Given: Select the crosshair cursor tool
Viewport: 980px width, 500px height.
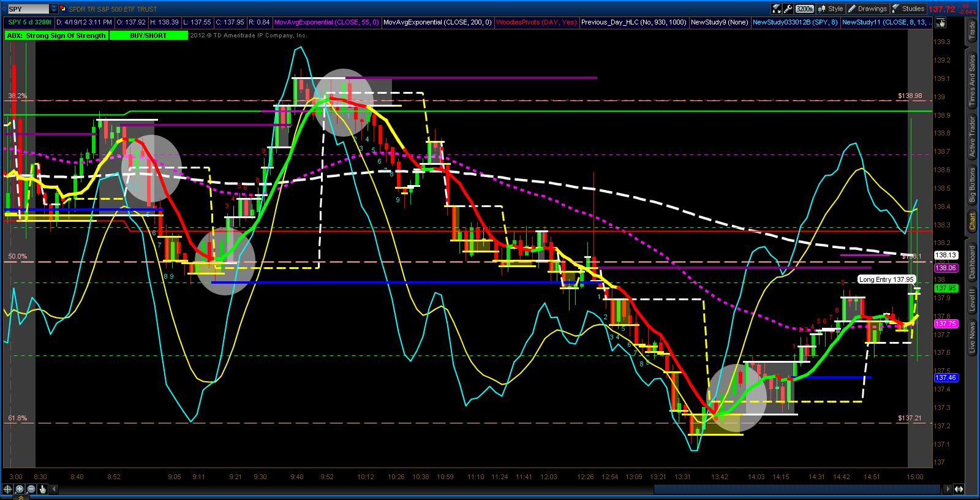Looking at the screenshot, I should click(x=8, y=489).
